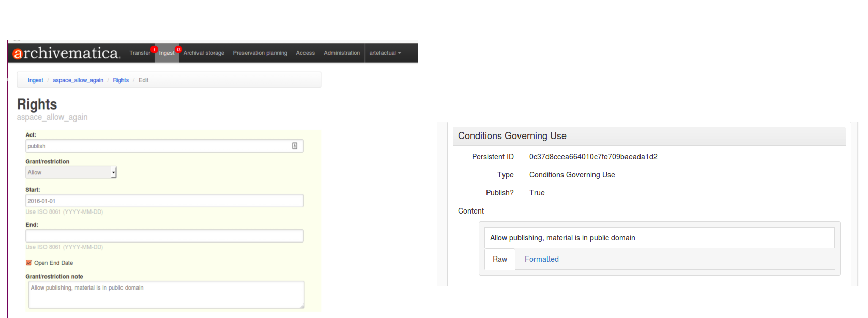Open the aspace_allow_again breadcrumb link
This screenshot has width=868, height=318.
click(78, 80)
